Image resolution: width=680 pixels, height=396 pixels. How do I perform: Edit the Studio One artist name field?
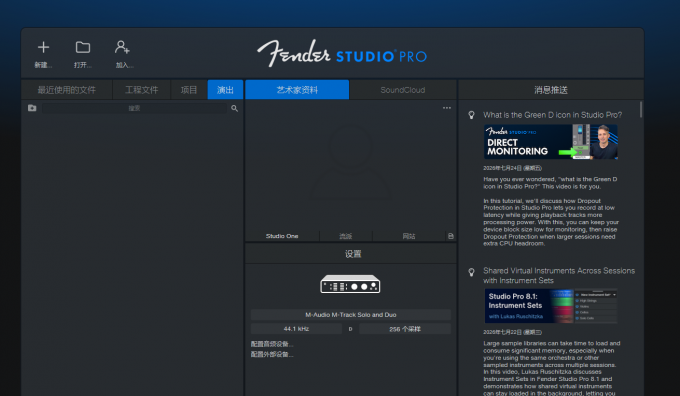coord(282,236)
